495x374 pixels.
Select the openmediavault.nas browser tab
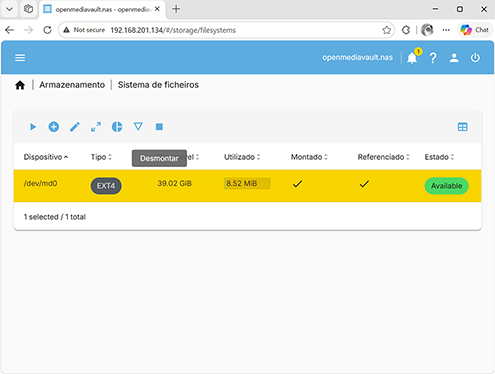(103, 9)
